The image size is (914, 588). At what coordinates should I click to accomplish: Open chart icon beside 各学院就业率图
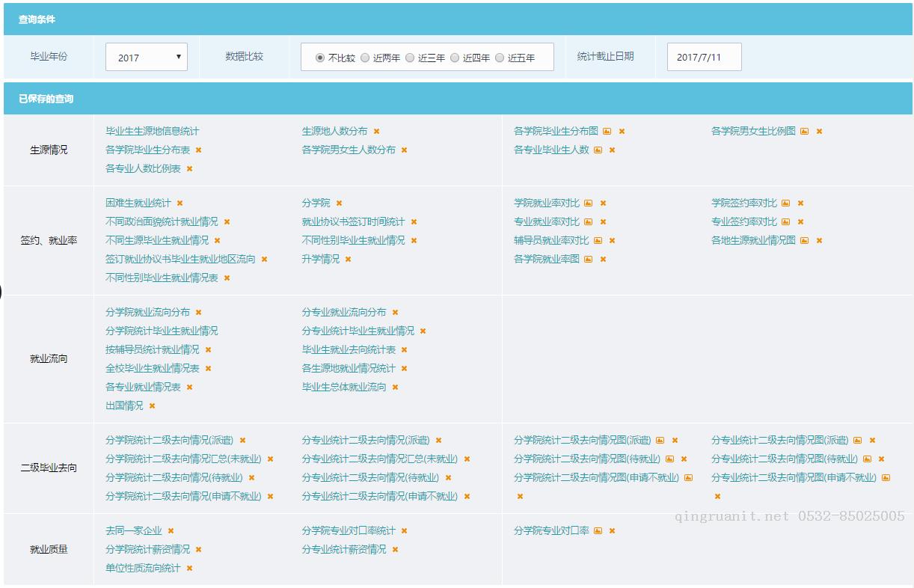tap(589, 259)
